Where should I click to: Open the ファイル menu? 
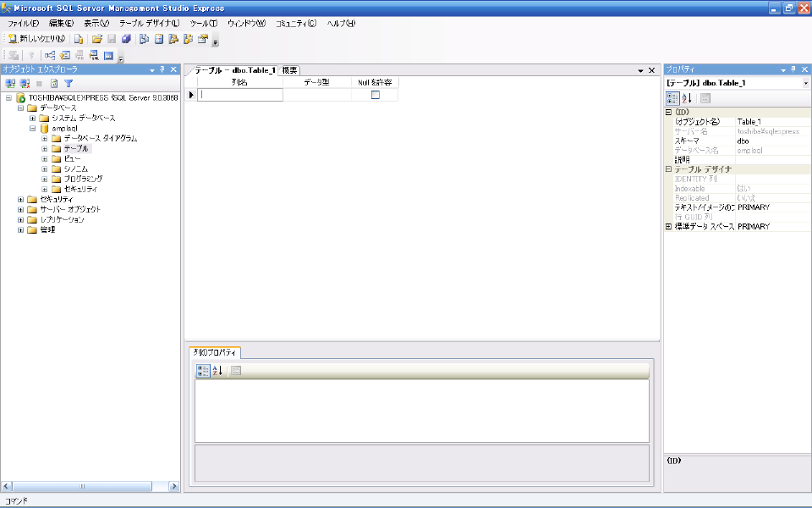24,24
